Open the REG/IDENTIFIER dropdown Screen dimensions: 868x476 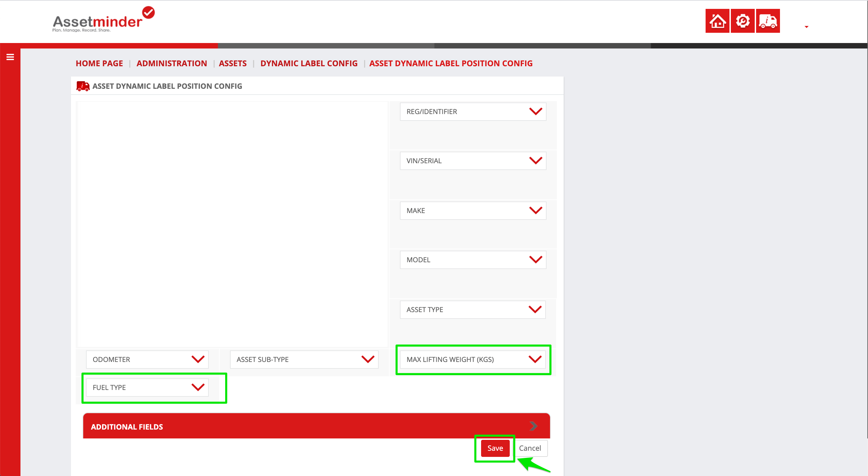coord(473,112)
